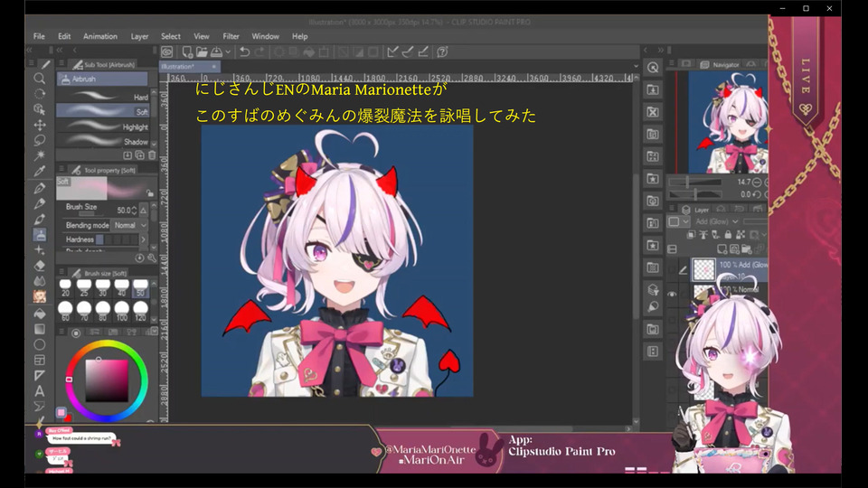This screenshot has height=488, width=868.
Task: Toggle Clip to layer below
Action: pos(692,235)
